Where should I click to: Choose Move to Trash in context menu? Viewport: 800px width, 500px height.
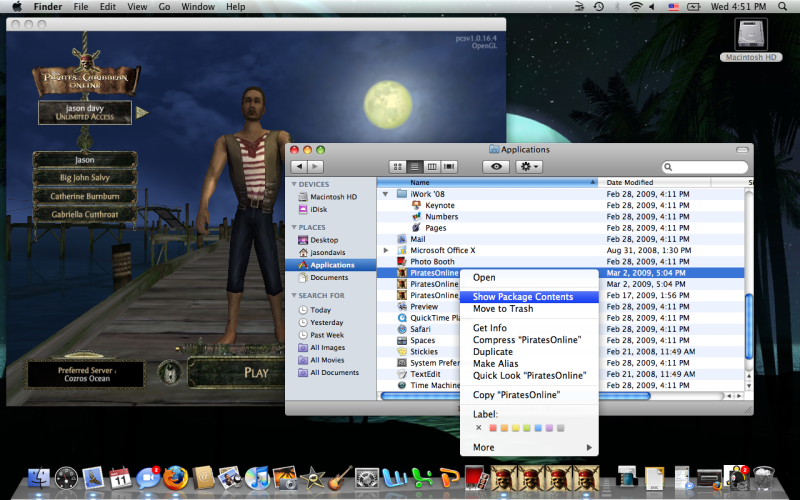(529, 309)
